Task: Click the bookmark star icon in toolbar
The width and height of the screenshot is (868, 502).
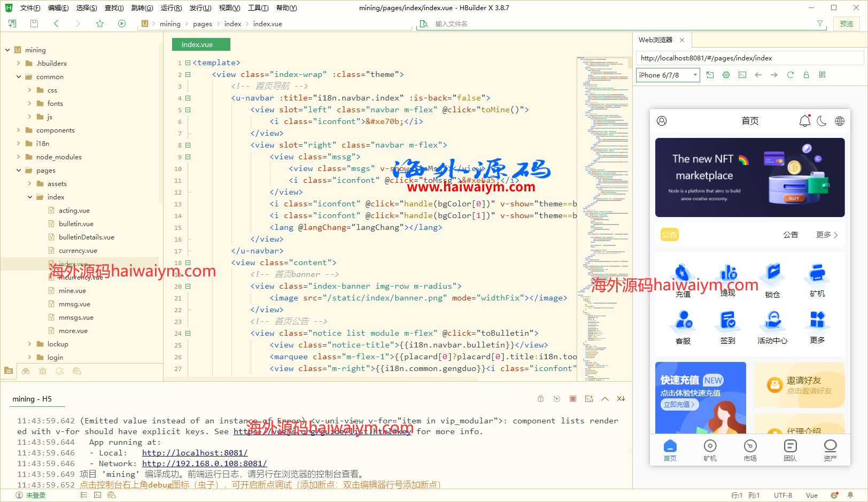Action: (100, 24)
